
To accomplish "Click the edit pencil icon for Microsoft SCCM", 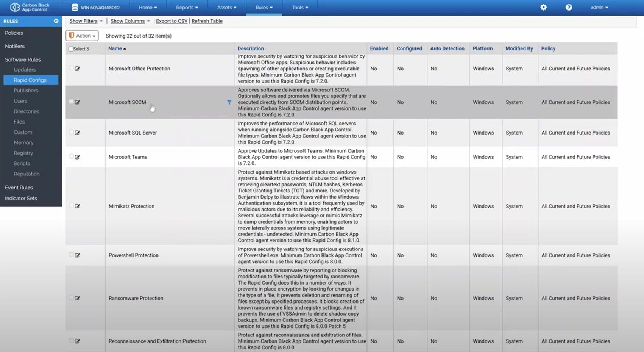I will (78, 102).
